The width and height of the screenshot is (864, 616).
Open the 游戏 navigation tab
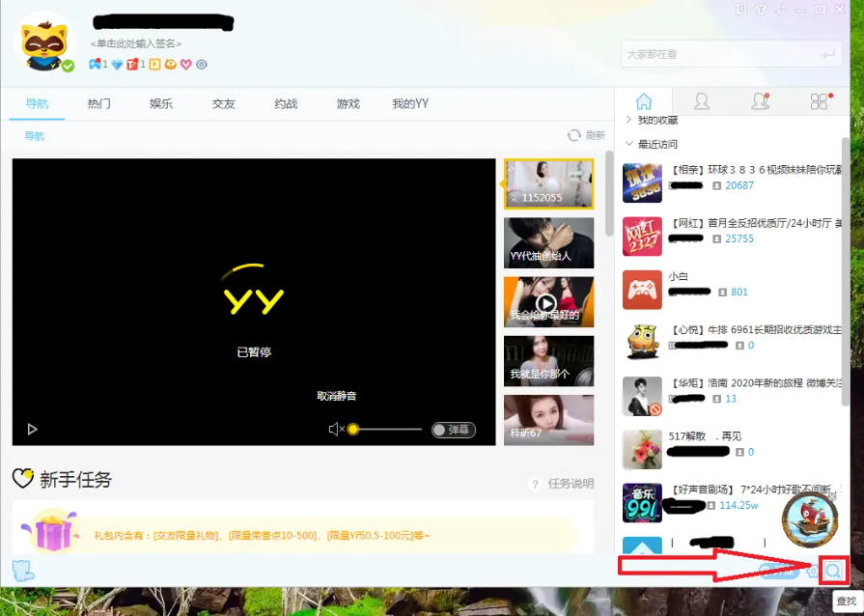click(x=347, y=102)
